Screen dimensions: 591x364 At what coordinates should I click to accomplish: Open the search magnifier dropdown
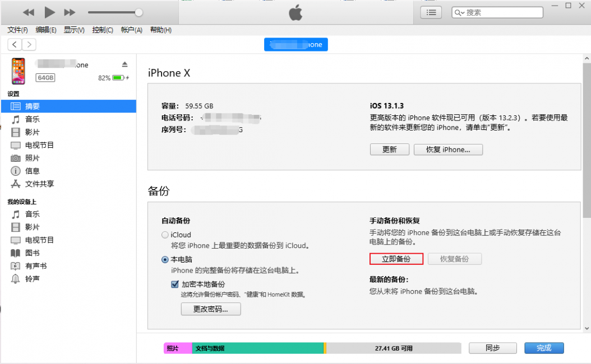coord(459,12)
